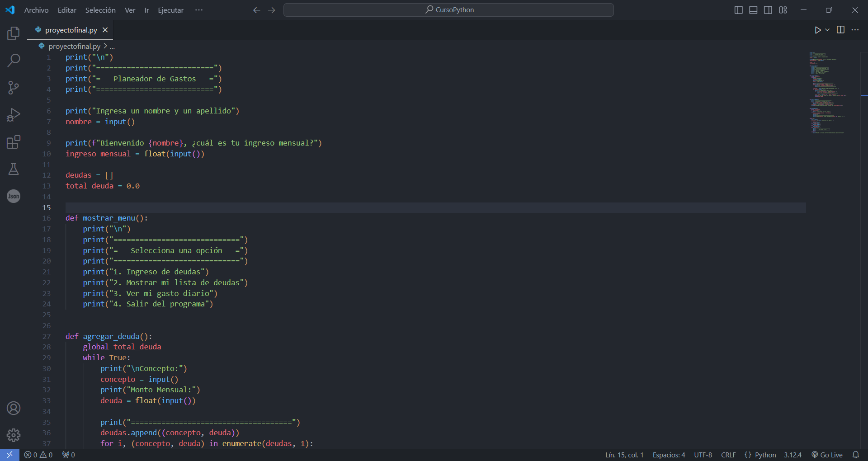Open the Accounts menu icon
The image size is (868, 461).
(14, 408)
